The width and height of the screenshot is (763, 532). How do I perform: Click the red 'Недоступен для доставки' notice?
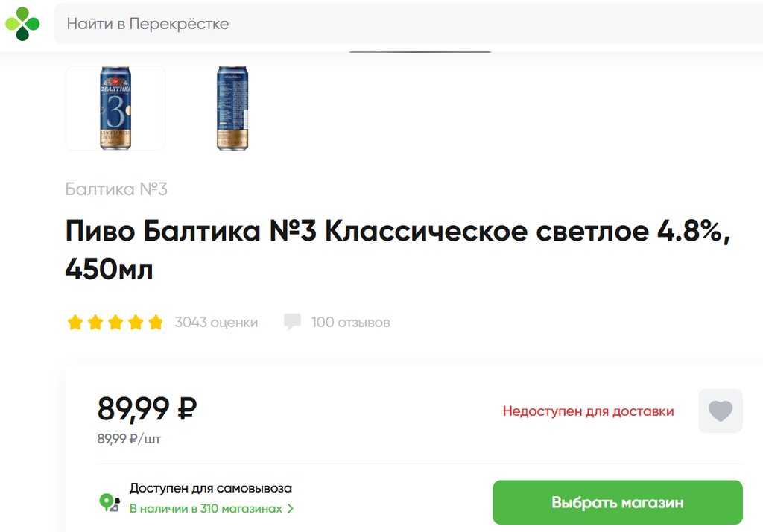588,411
